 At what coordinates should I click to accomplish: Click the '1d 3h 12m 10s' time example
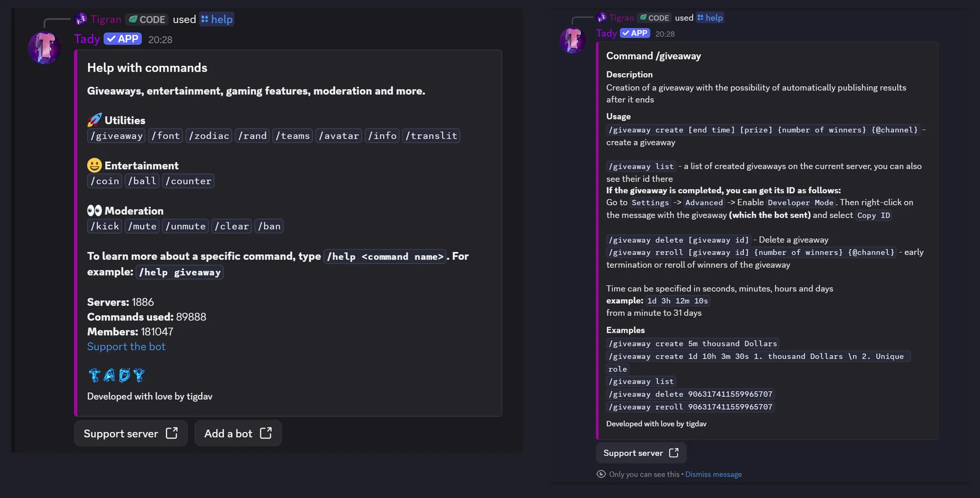click(677, 301)
